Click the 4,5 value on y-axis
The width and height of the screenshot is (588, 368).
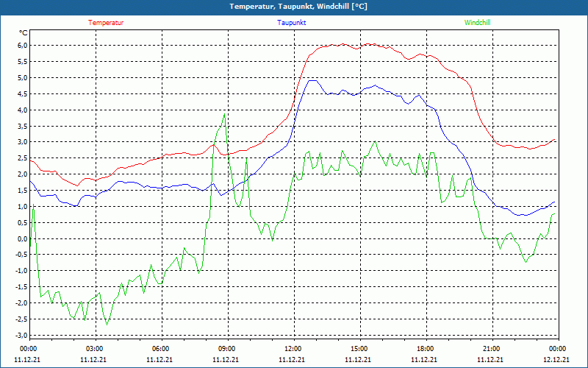tap(23, 94)
